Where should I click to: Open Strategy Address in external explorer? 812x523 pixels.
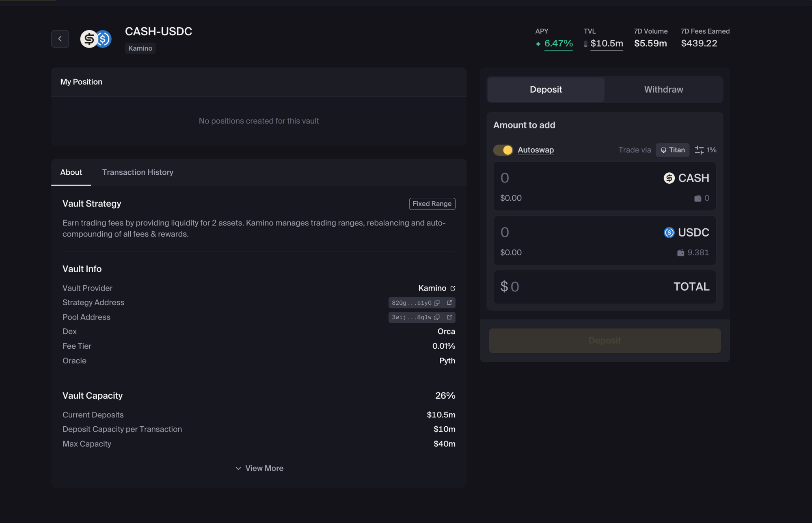[449, 303]
